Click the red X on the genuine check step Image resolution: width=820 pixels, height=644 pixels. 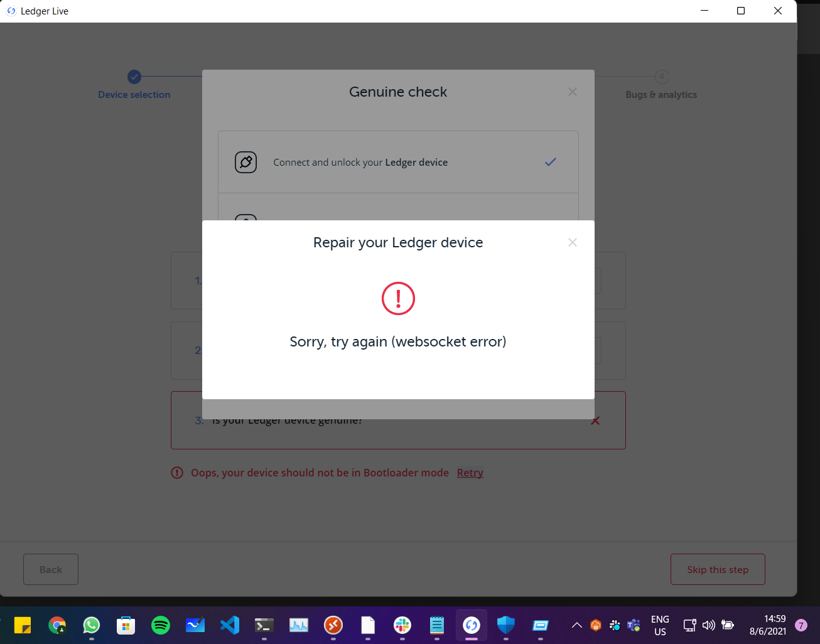595,421
